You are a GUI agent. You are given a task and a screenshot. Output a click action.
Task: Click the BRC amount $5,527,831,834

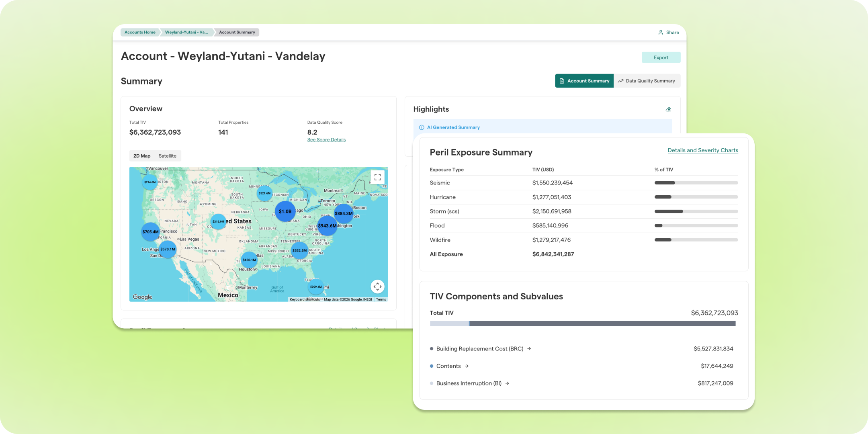[713, 349]
